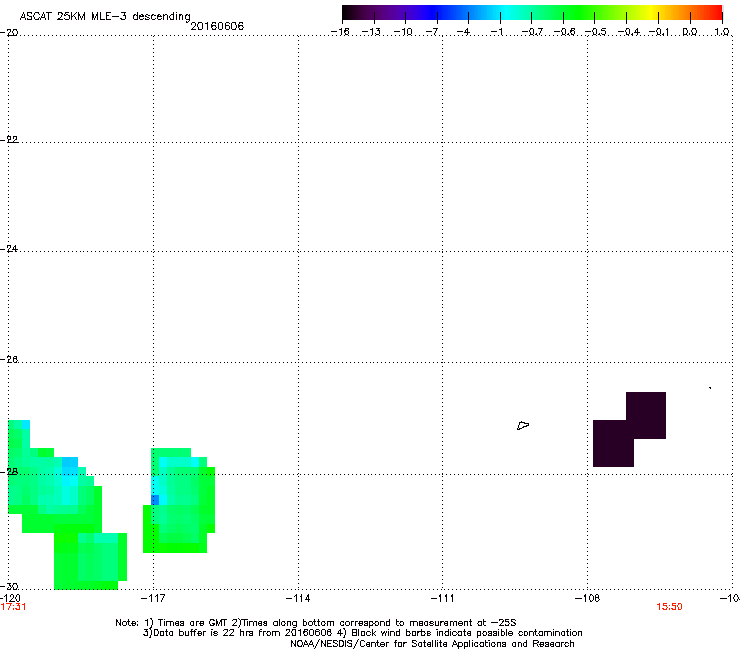This screenshot has height=650, width=740.
Task: Click the small island outline on the map
Action: (523, 426)
